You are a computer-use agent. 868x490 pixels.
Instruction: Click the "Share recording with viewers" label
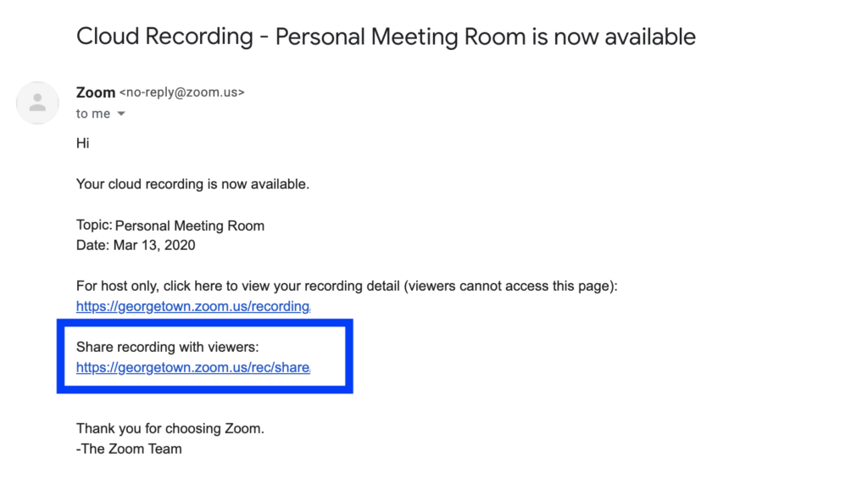point(167,347)
